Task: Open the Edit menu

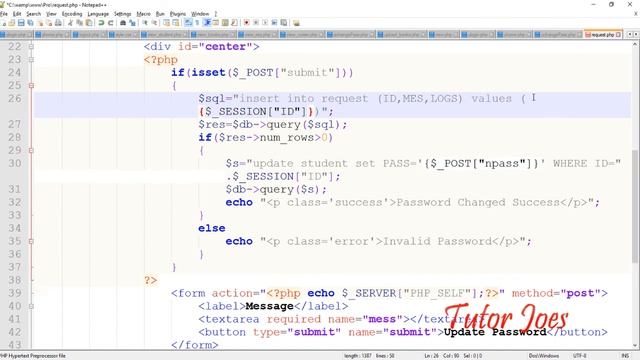Action: [x=17, y=14]
